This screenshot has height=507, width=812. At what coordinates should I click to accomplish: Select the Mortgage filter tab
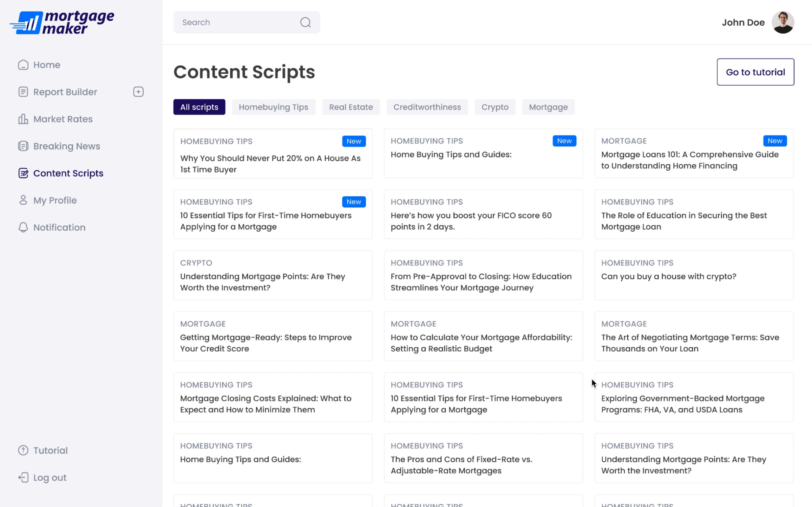point(548,107)
